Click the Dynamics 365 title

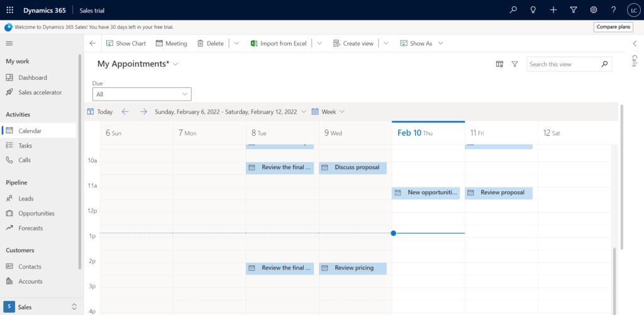(x=44, y=10)
